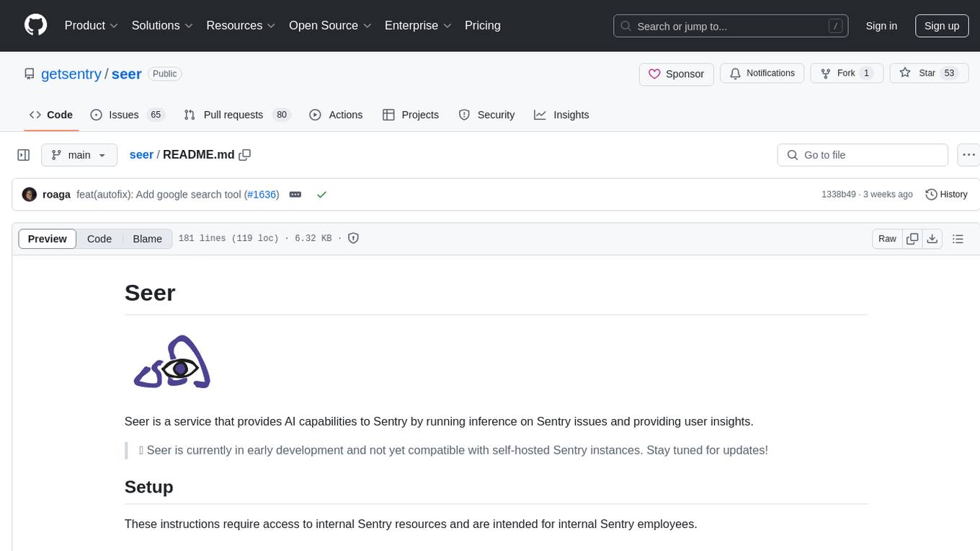Expand the Enterprise menu

coord(418,25)
